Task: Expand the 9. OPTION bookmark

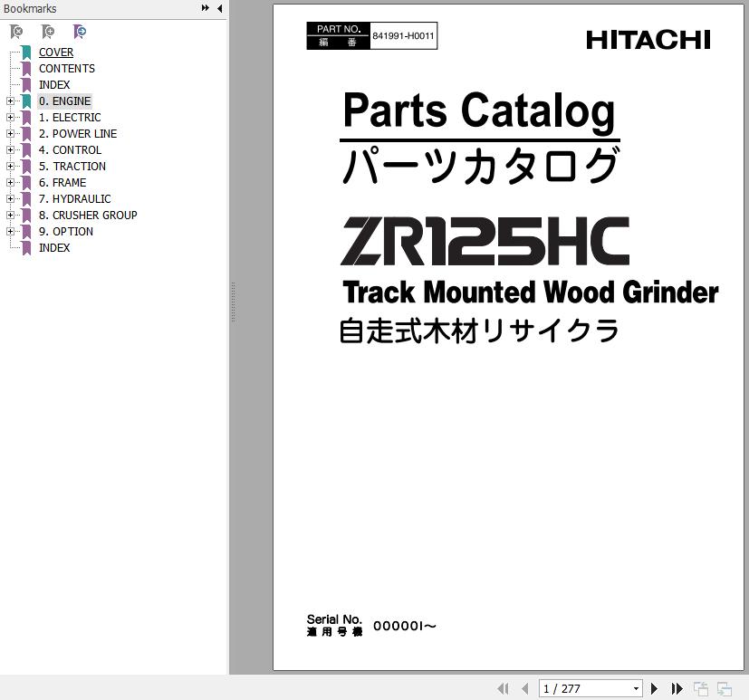Action: coord(10,232)
